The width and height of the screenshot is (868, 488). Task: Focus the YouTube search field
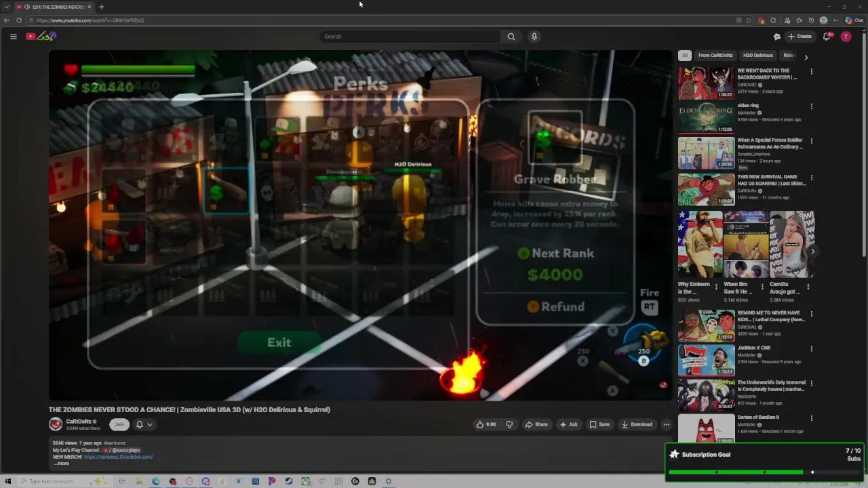click(x=410, y=37)
